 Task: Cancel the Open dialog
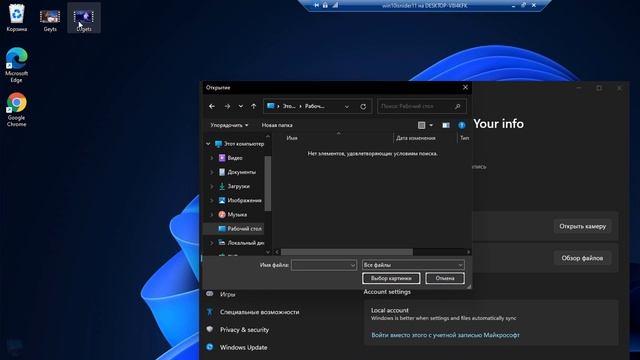[x=444, y=278]
